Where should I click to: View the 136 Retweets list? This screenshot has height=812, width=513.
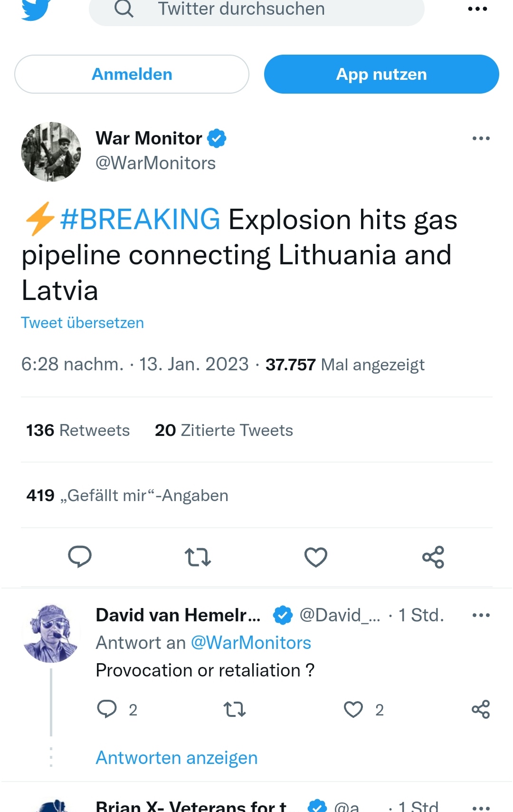78,430
